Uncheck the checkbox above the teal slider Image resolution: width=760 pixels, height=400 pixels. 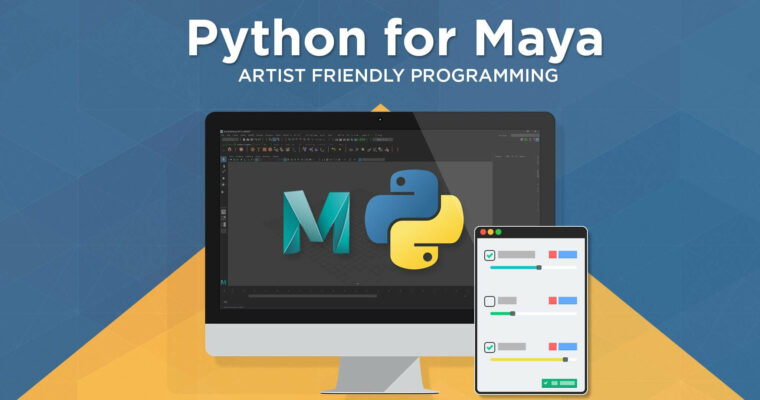(490, 255)
